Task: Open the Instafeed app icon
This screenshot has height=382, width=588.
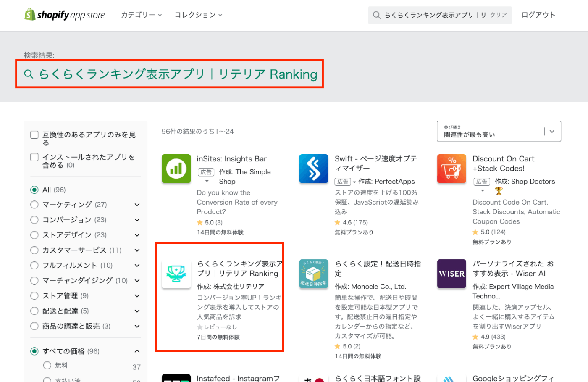Action: pos(176,378)
